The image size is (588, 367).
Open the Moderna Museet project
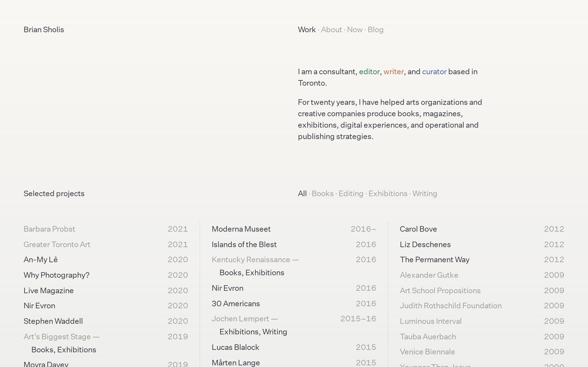[241, 229]
